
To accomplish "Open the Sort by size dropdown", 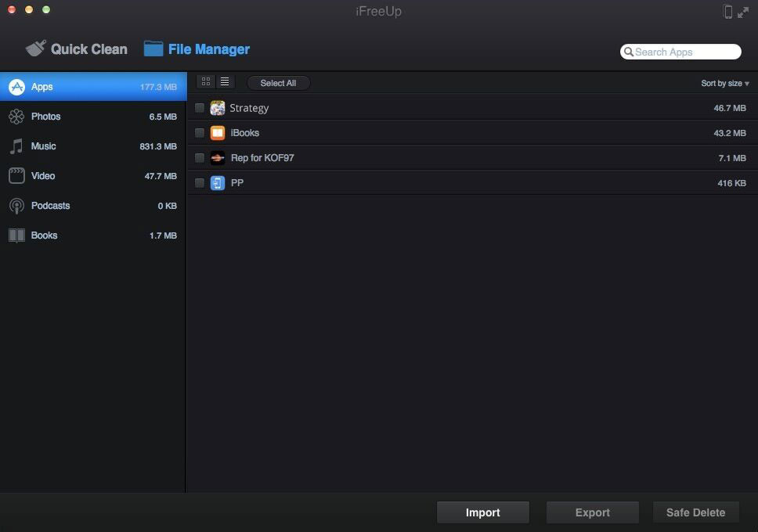I will pos(725,84).
